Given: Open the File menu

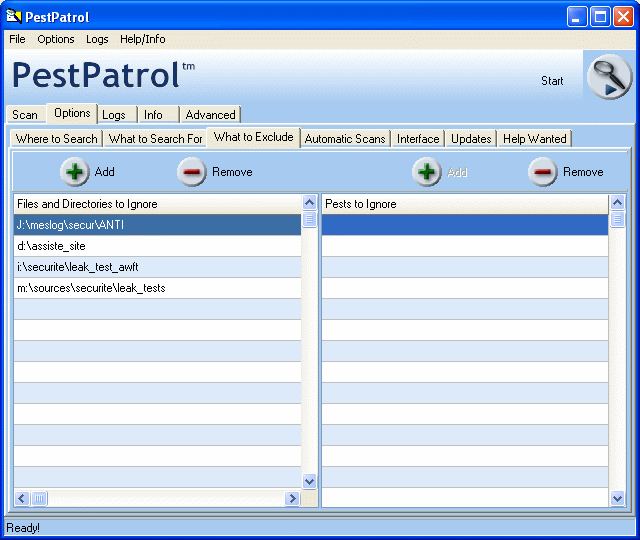Looking at the screenshot, I should [17, 39].
